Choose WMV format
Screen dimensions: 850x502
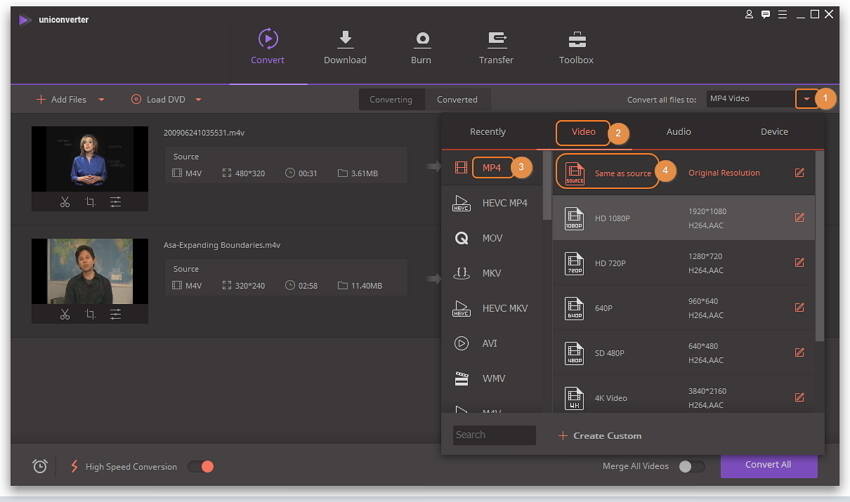pyautogui.click(x=492, y=379)
